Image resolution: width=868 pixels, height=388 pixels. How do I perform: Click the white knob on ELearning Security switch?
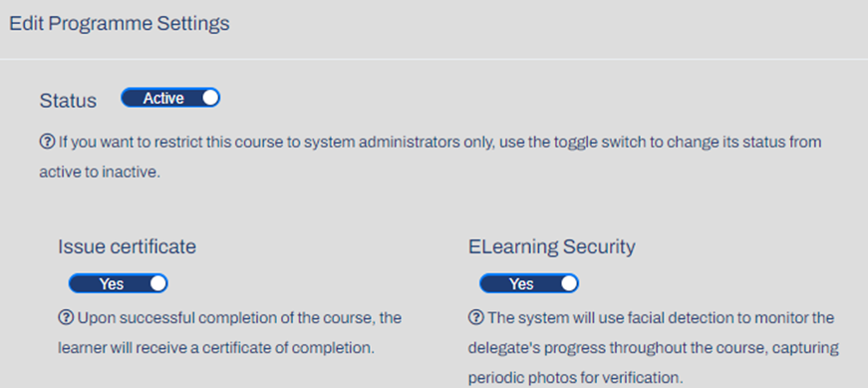[x=568, y=283]
